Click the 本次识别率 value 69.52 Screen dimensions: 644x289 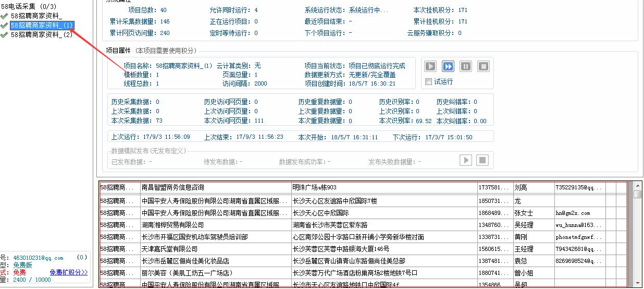click(424, 121)
